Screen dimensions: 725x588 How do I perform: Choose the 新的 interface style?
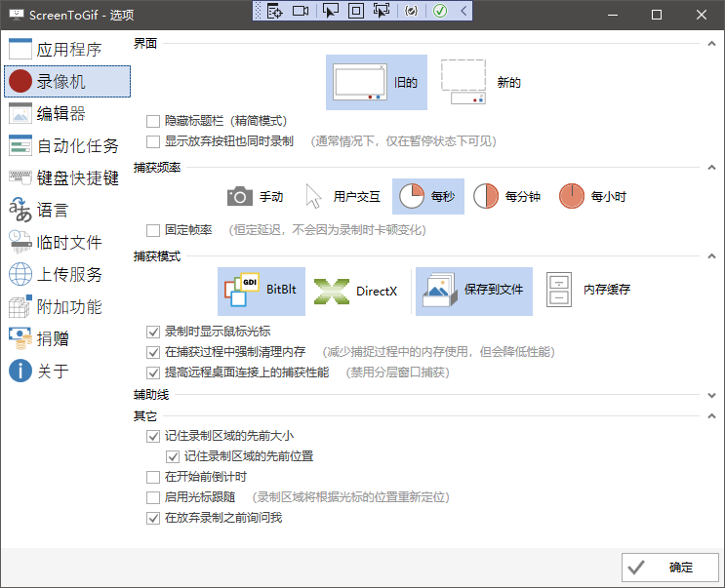tap(480, 82)
